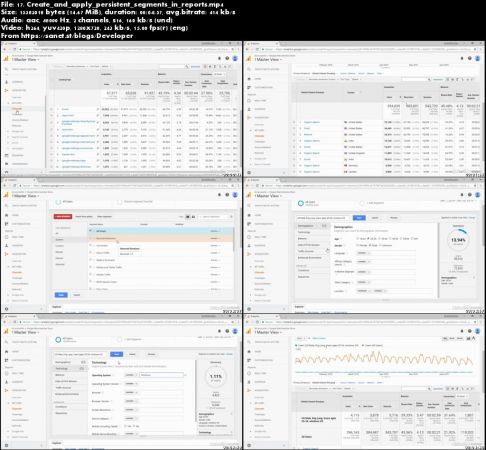Viewport: 486px width, 450px height.
Task: Open Traffic Sources category in Demographics builder frame
Action: click(x=312, y=251)
